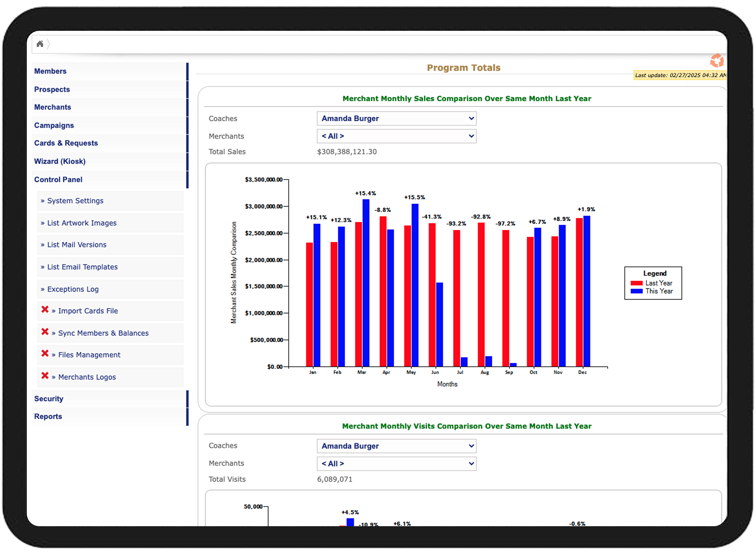Open the System Settings link
756x553 pixels.
[x=75, y=201]
